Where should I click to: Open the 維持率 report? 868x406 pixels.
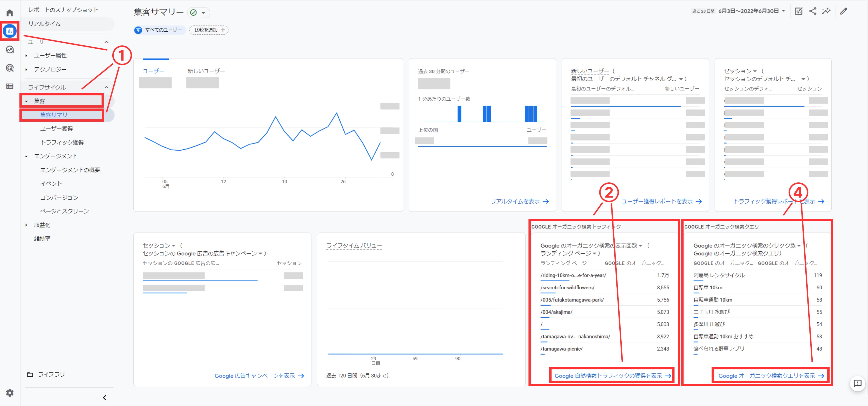(x=42, y=239)
